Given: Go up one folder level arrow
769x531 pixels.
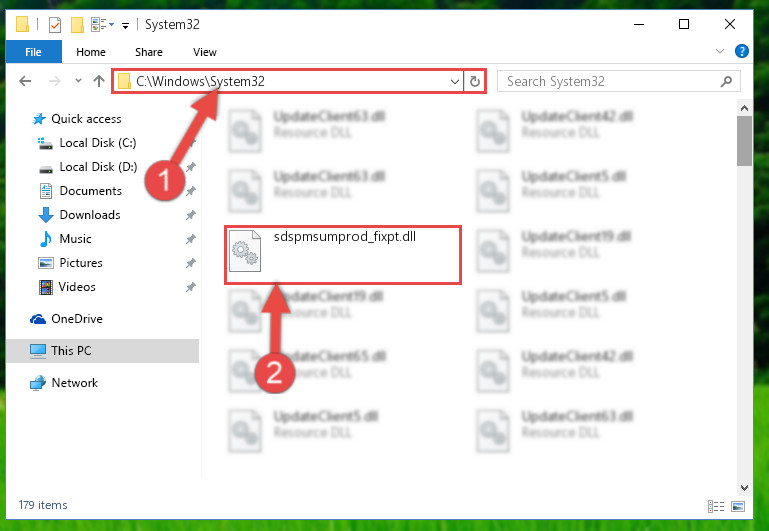Looking at the screenshot, I should coord(99,81).
